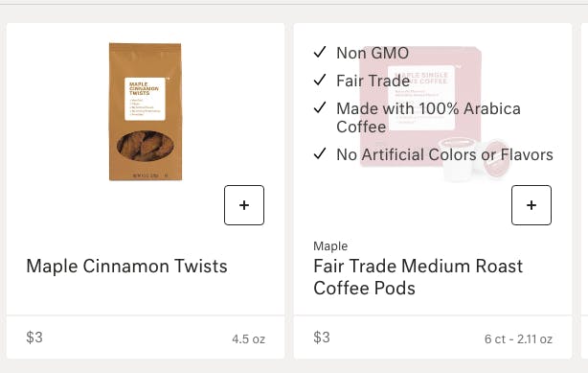Click the No Artificial Colors checkmark icon
This screenshot has width=588, height=373.
pyautogui.click(x=320, y=153)
